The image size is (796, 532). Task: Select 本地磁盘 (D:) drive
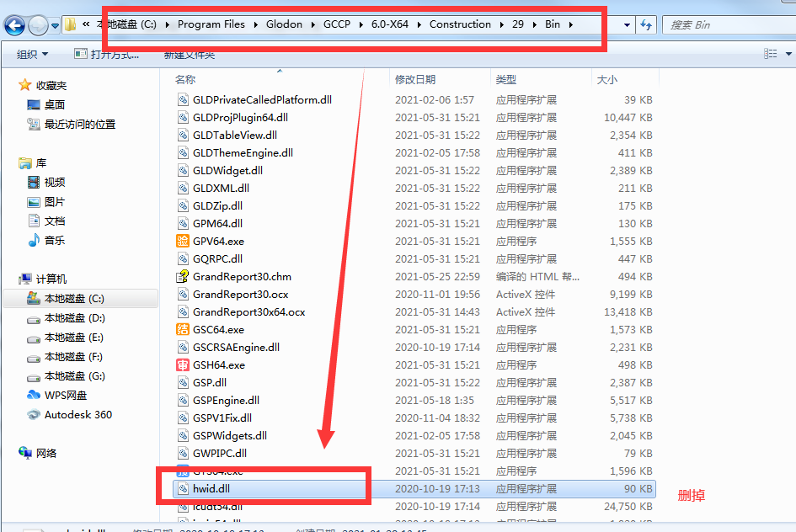coord(66,318)
